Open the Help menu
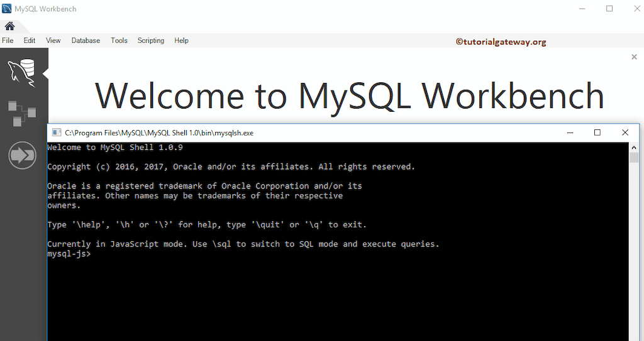Viewport: 644px width, 341px height. click(x=181, y=40)
